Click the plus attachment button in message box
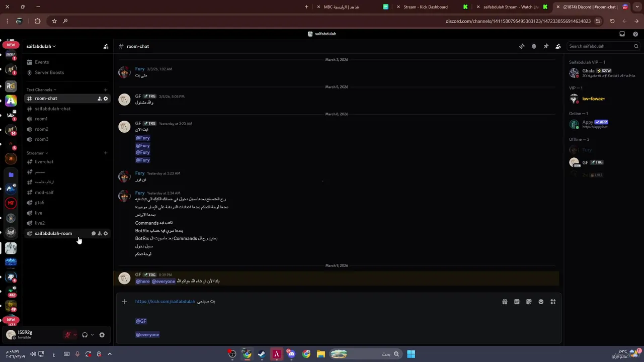644x362 pixels. (x=124, y=302)
